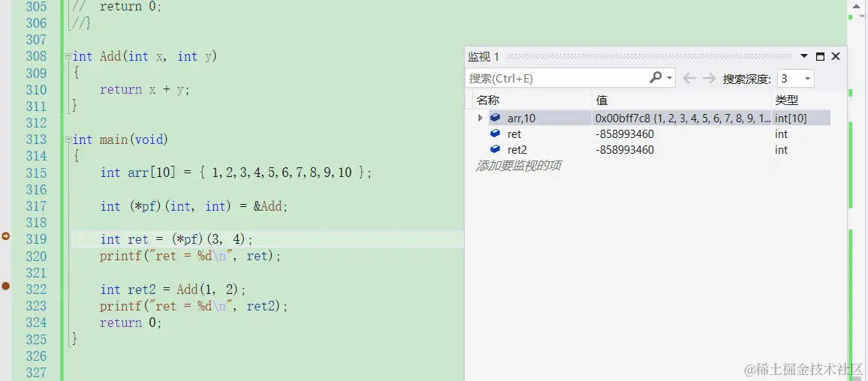Screen dimensions: 868x381
Task: Click in the arr[10] declaration line
Action: pyautogui.click(x=236, y=172)
